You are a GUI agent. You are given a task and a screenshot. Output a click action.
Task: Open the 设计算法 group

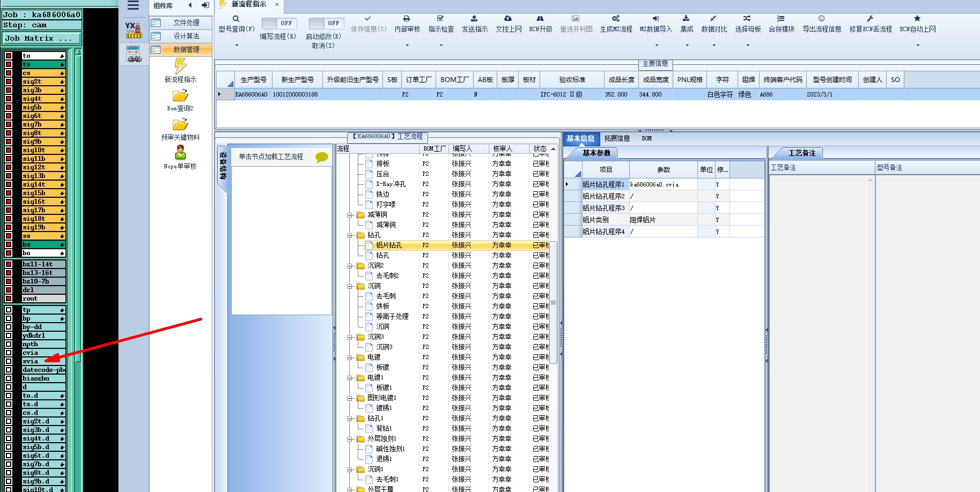(181, 36)
